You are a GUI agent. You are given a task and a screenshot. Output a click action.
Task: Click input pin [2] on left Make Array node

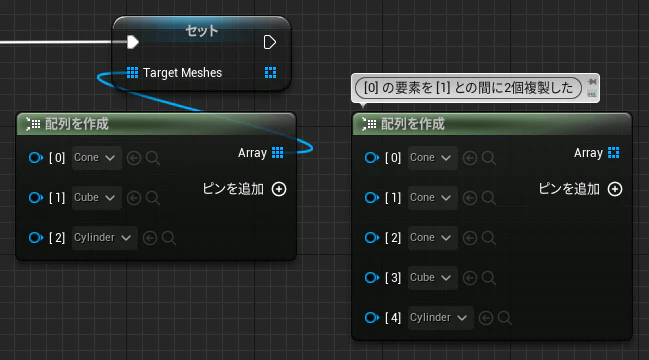(x=36, y=238)
